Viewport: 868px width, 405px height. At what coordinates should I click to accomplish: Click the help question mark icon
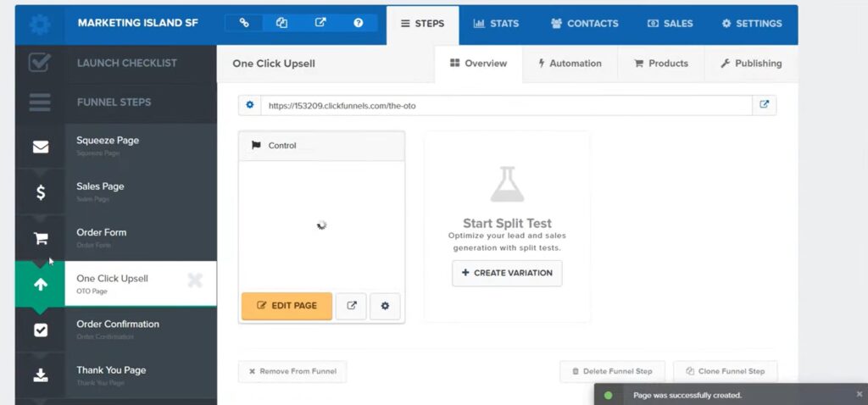point(359,23)
